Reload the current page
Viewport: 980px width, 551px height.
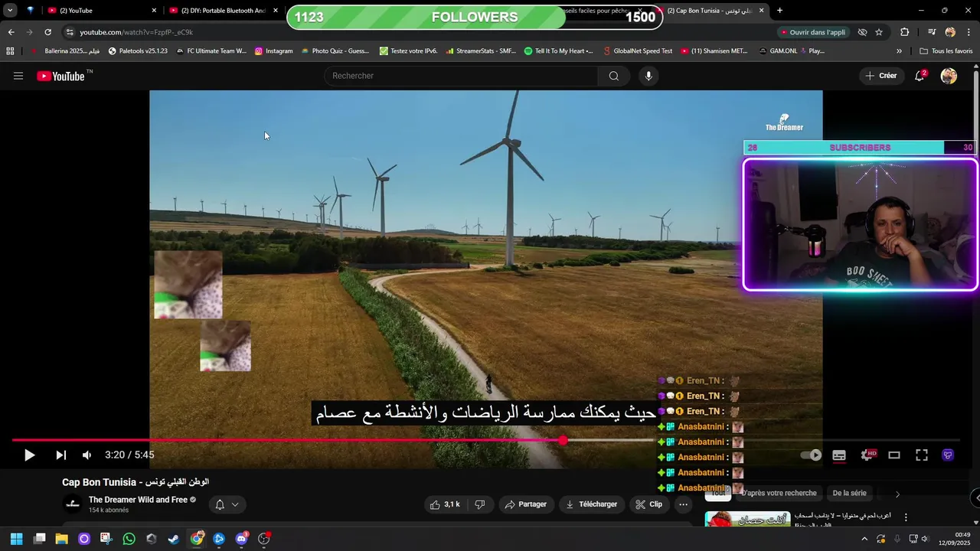[x=47, y=32]
